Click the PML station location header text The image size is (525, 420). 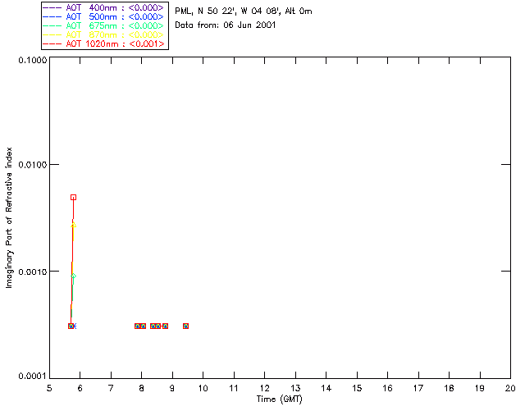point(244,11)
